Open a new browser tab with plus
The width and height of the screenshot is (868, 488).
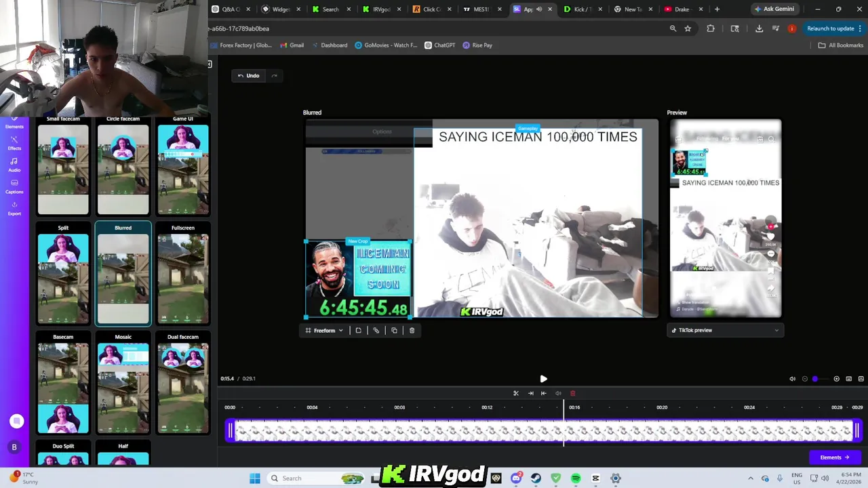(717, 9)
